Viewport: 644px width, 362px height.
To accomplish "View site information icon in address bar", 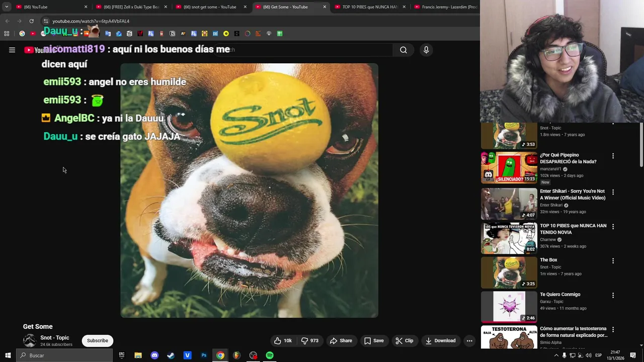I will coord(46,21).
